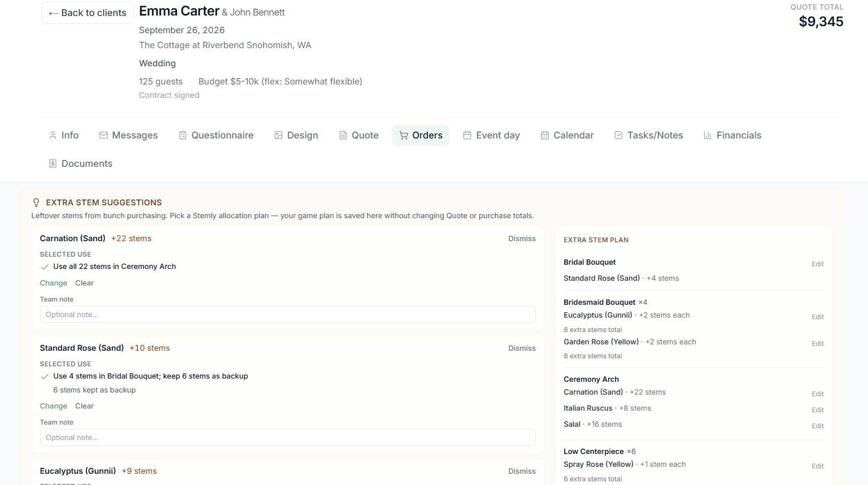The image size is (868, 485).
Task: Click the Design image icon
Action: point(279,135)
